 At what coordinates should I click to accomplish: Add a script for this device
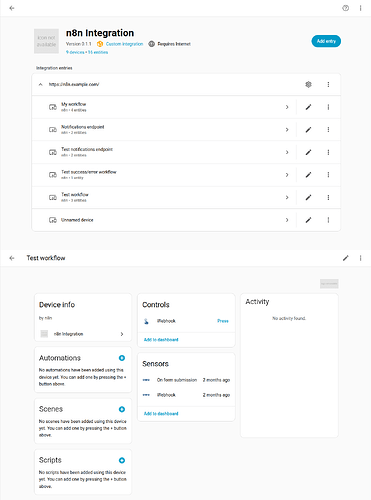coord(122,460)
